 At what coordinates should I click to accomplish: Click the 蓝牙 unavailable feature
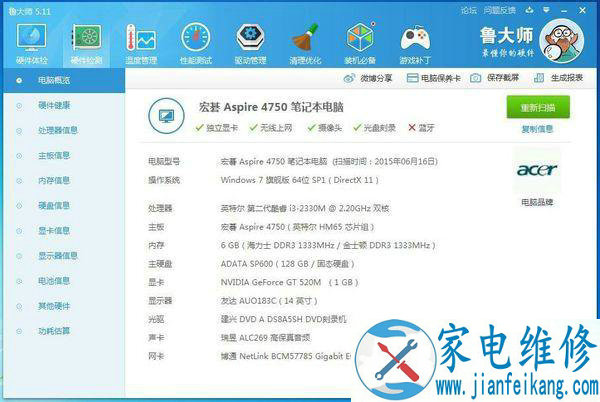421,128
